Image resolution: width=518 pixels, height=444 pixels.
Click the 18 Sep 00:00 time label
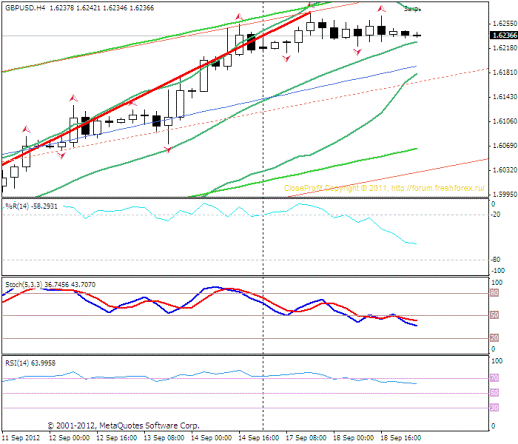tap(353, 438)
